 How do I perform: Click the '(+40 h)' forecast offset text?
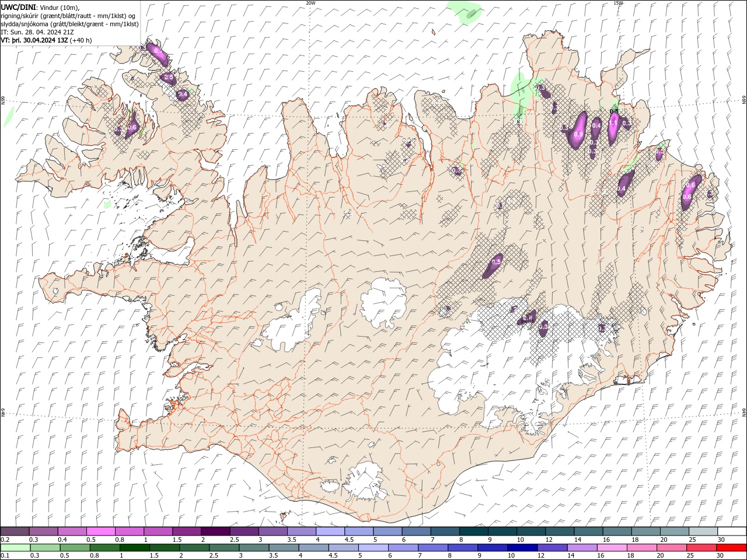(81, 40)
